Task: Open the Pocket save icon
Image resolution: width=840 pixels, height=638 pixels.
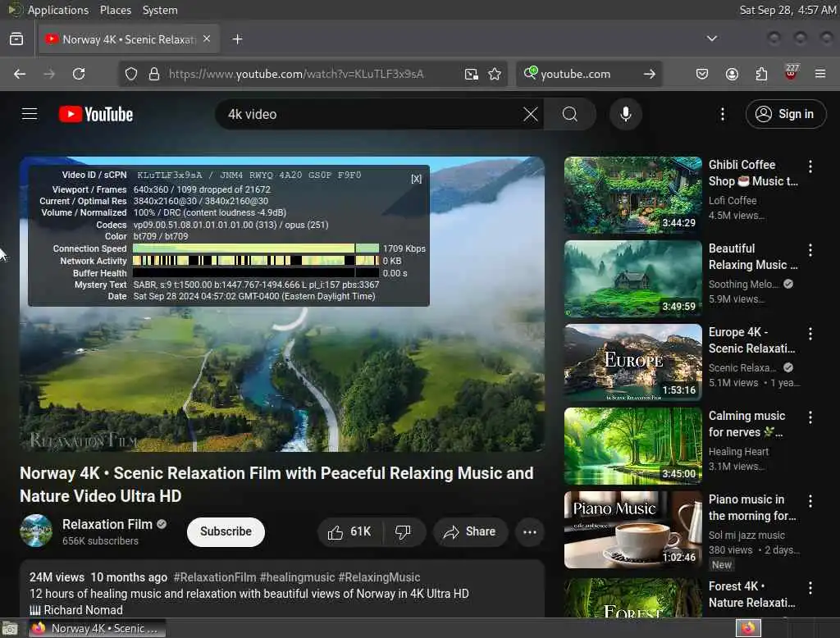Action: pyautogui.click(x=702, y=74)
